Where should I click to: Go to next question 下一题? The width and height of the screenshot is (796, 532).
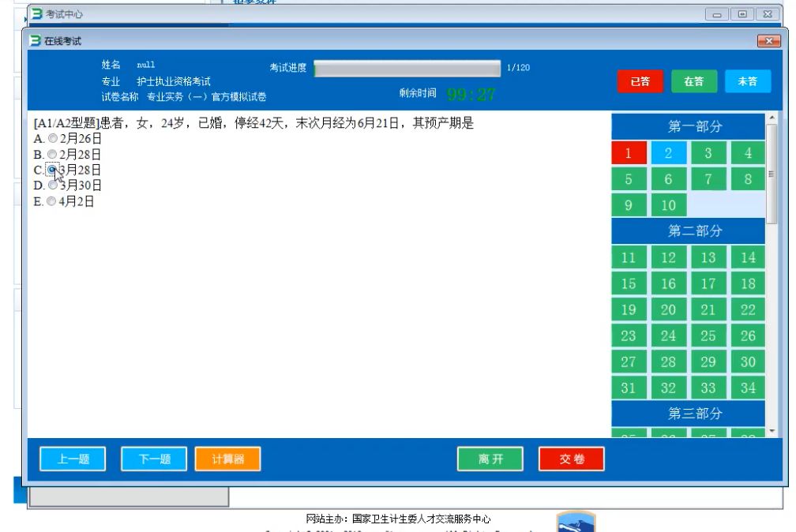[x=154, y=459]
